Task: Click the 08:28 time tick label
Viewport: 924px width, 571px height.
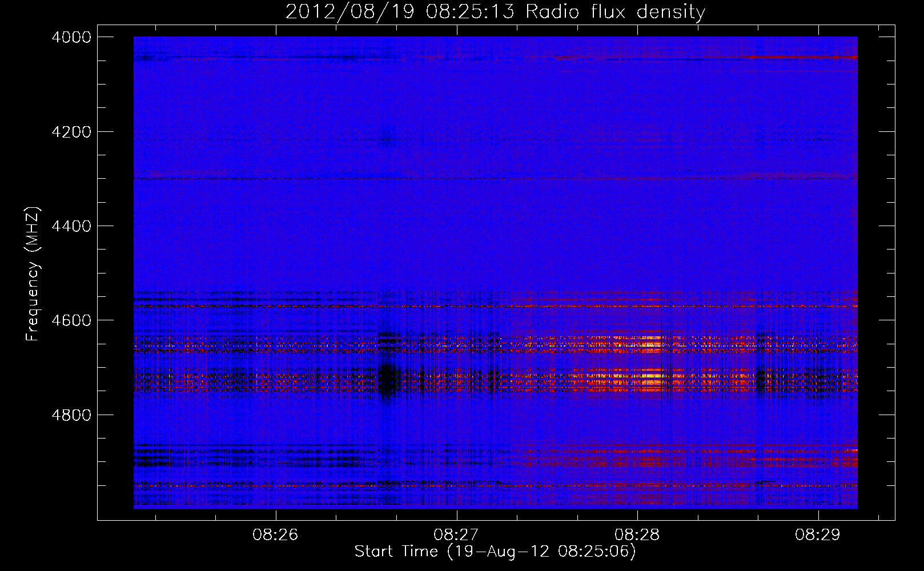Action: click(x=637, y=534)
